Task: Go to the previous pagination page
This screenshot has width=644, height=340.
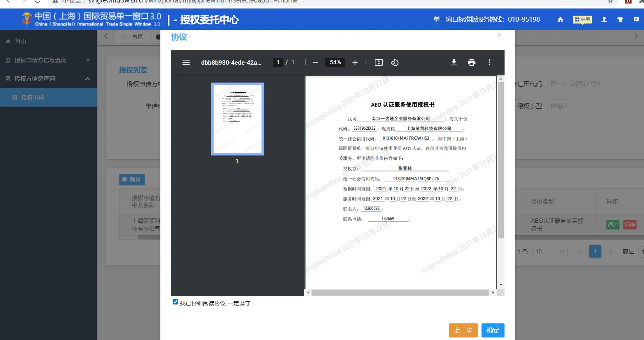Action: 579,252
